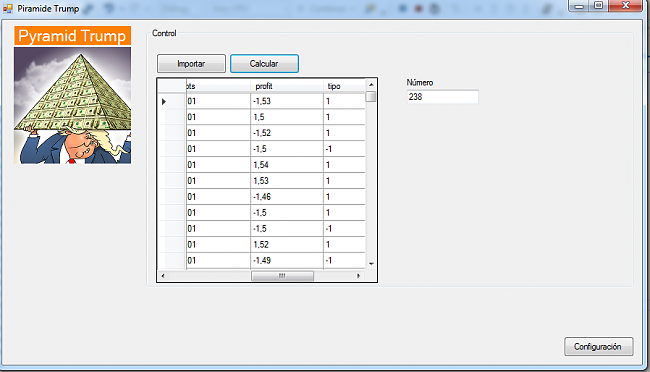Select profit cell 1,53
Screen dimensions: 650x372
[287, 181]
